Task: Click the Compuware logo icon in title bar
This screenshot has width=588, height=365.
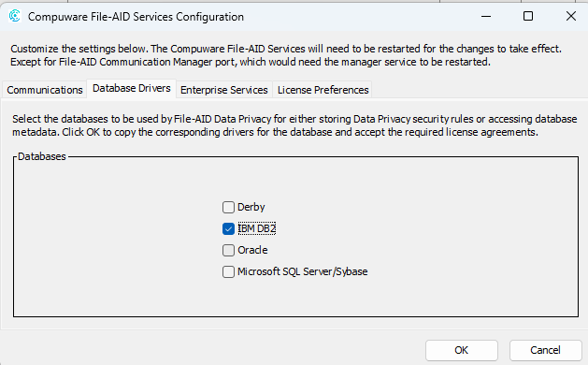Action: [15, 16]
